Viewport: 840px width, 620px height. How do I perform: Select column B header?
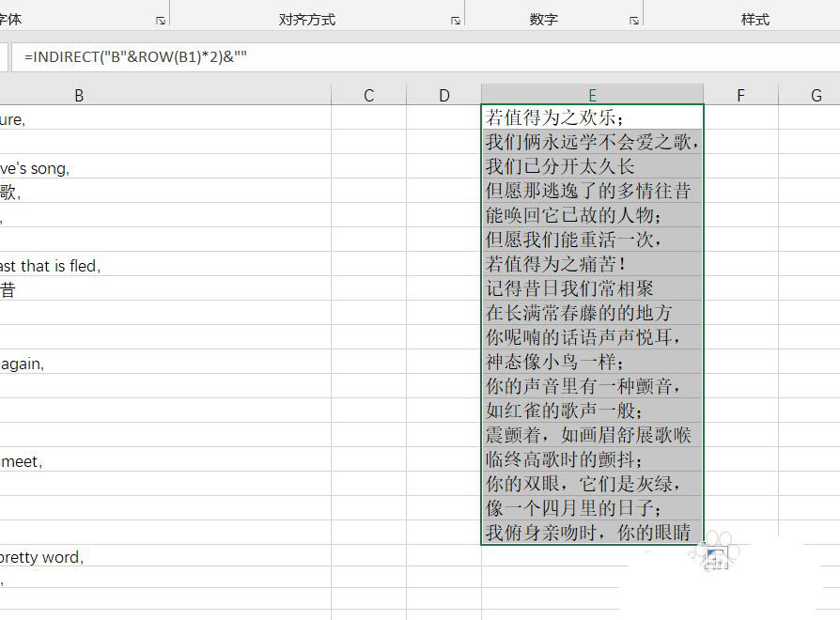pos(79,94)
